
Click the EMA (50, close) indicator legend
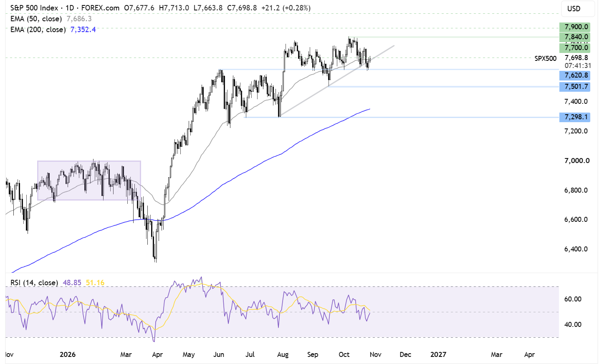tap(36, 19)
